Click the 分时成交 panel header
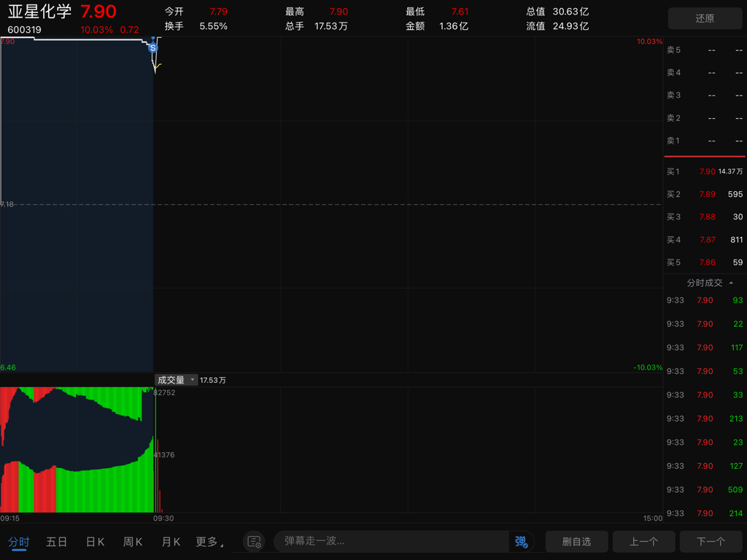This screenshot has height=560, width=747. tap(705, 283)
